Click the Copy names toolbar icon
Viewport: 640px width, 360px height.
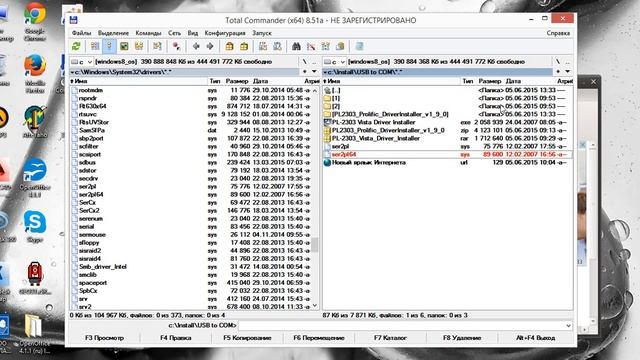click(340, 46)
